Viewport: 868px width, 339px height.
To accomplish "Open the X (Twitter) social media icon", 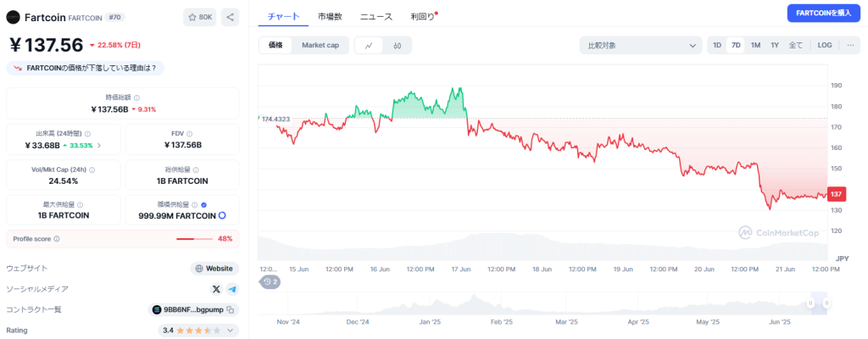I will (x=217, y=289).
